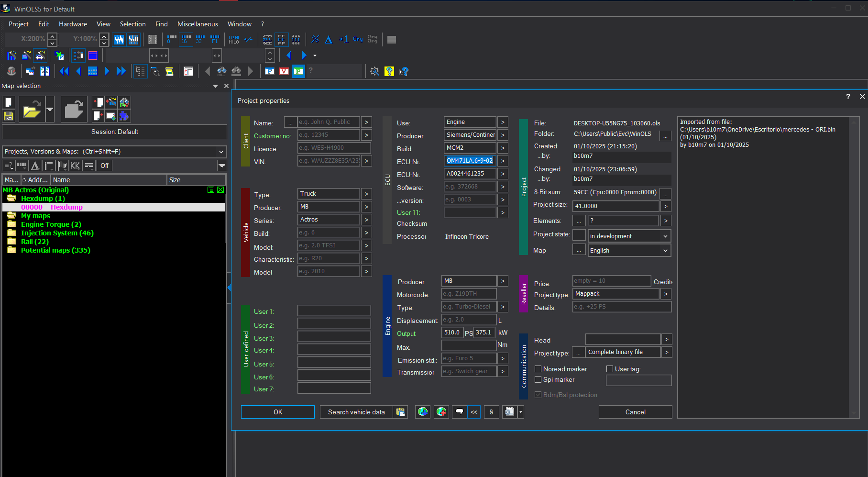Image resolution: width=868 pixels, height=477 pixels.
Task: Open the Hardware menu
Action: click(73, 24)
